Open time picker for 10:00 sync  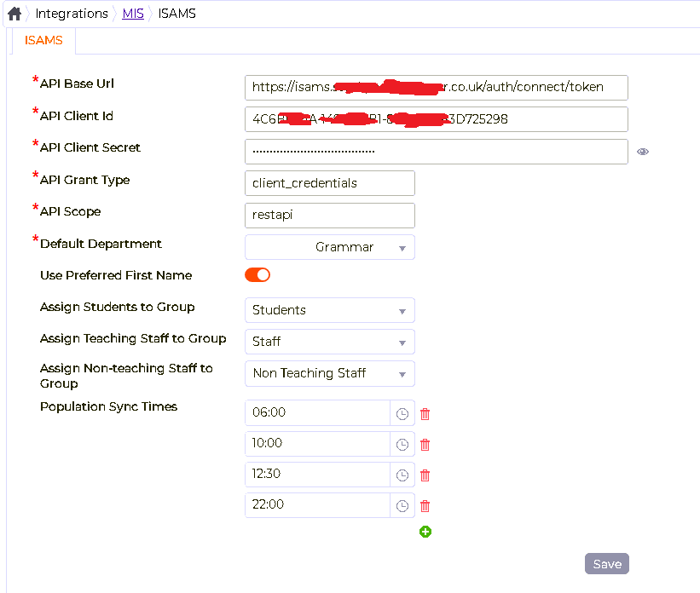(x=402, y=445)
